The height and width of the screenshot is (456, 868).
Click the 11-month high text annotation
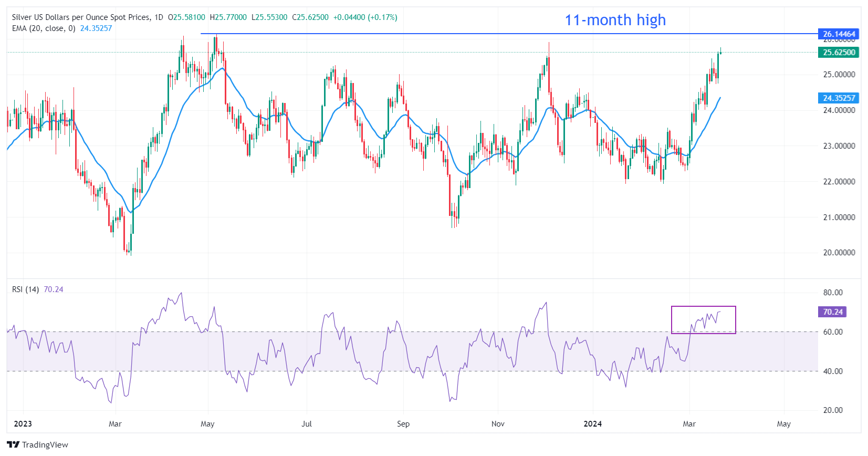tap(615, 20)
